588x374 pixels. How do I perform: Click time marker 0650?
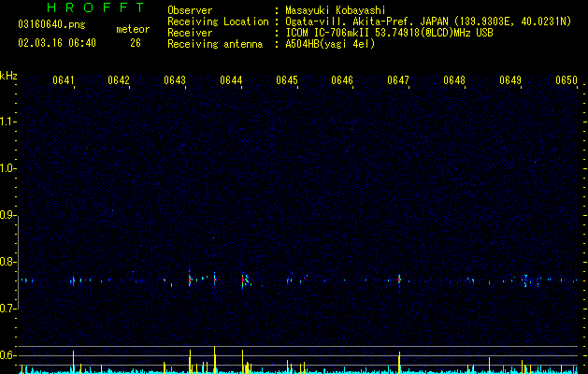[566, 80]
